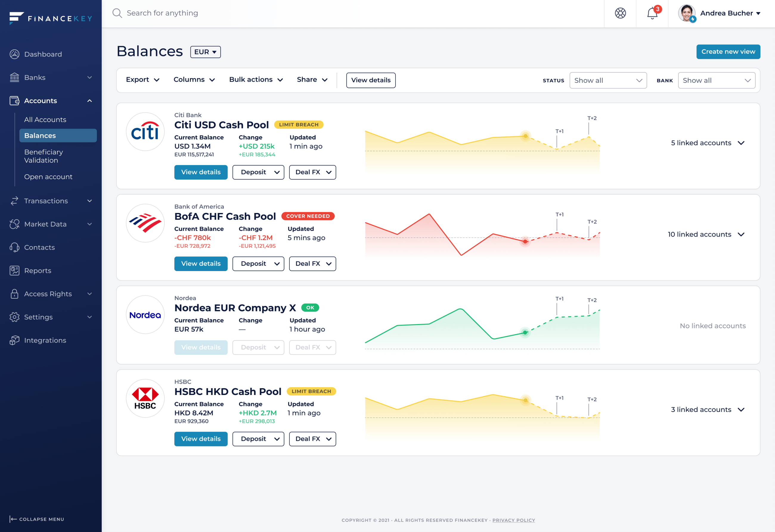
Task: Click the help lifebuoy icon
Action: point(620,13)
